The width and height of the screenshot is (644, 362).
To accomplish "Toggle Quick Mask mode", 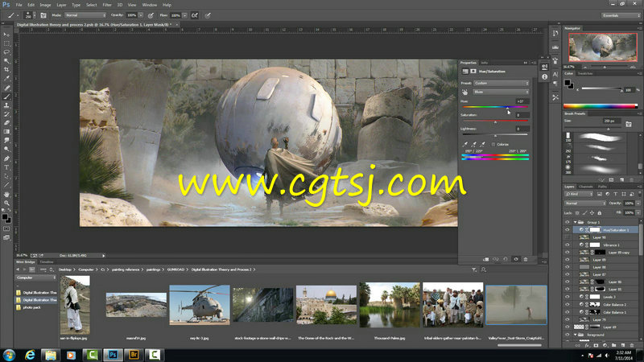I will (x=6, y=228).
